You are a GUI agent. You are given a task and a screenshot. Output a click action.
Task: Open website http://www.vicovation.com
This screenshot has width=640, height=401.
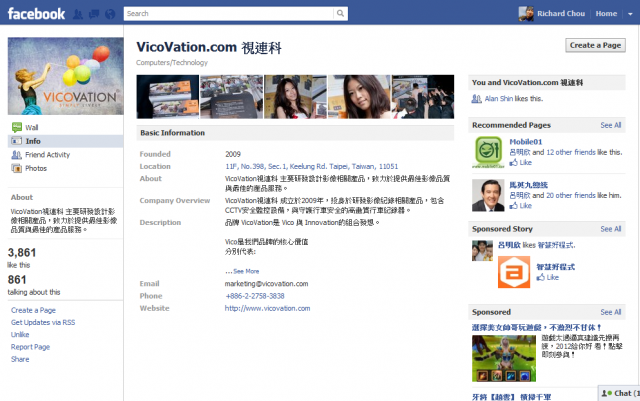pos(267,308)
